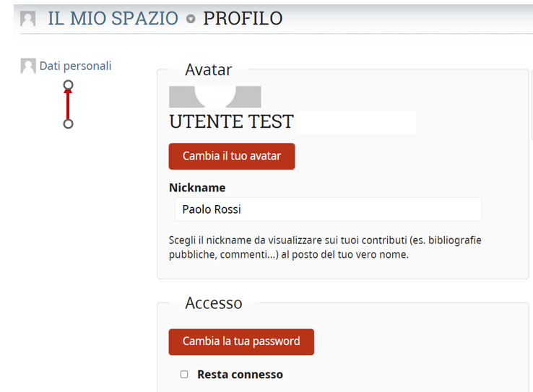Click the PROFILO page title

(243, 19)
